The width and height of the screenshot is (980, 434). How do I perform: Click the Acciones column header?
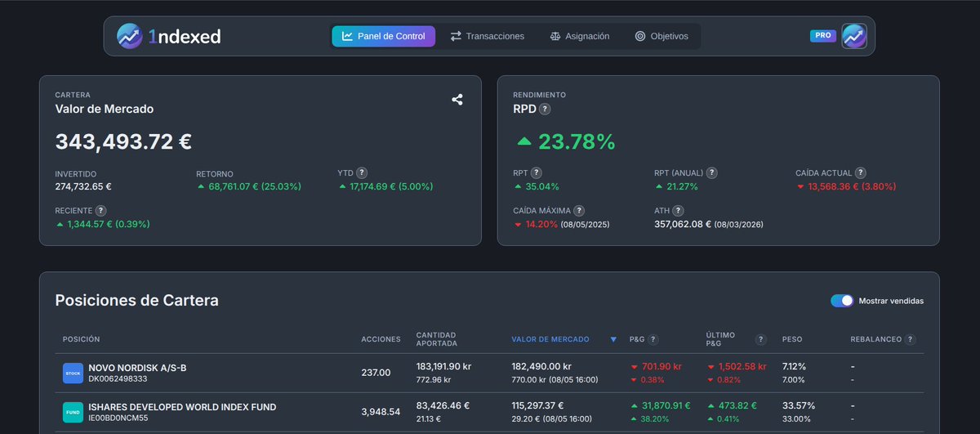[381, 339]
